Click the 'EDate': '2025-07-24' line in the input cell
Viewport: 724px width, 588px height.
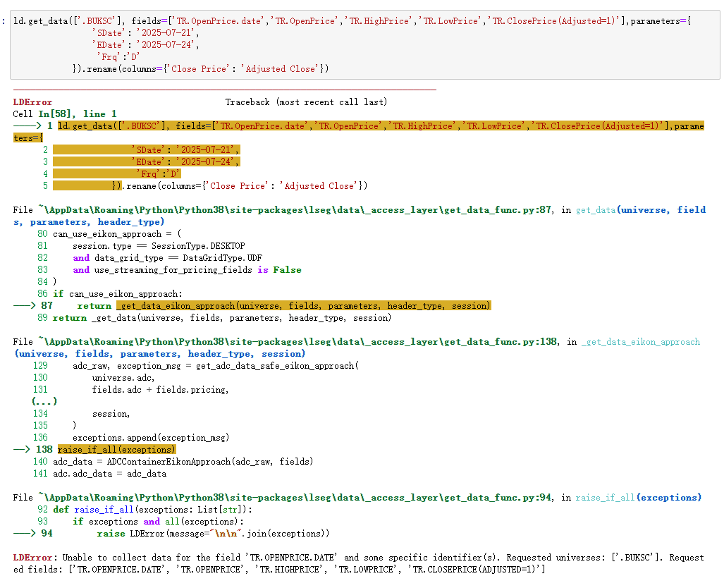pos(145,45)
